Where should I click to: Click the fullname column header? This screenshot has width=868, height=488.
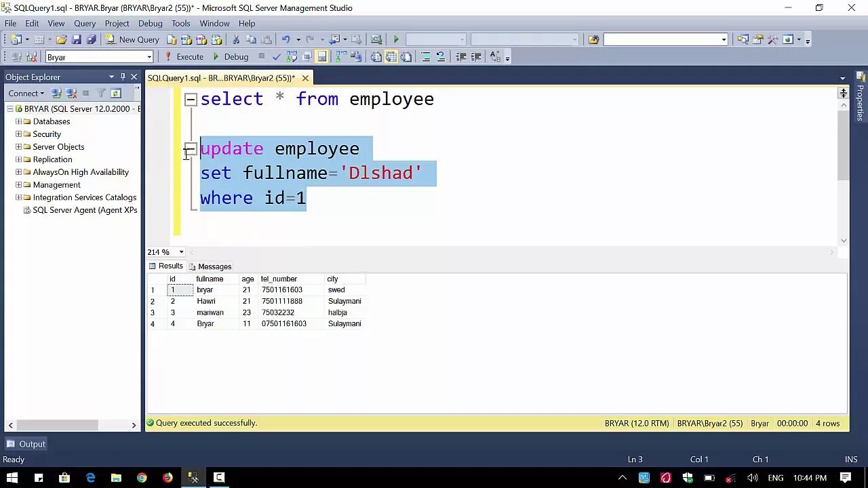[210, 279]
